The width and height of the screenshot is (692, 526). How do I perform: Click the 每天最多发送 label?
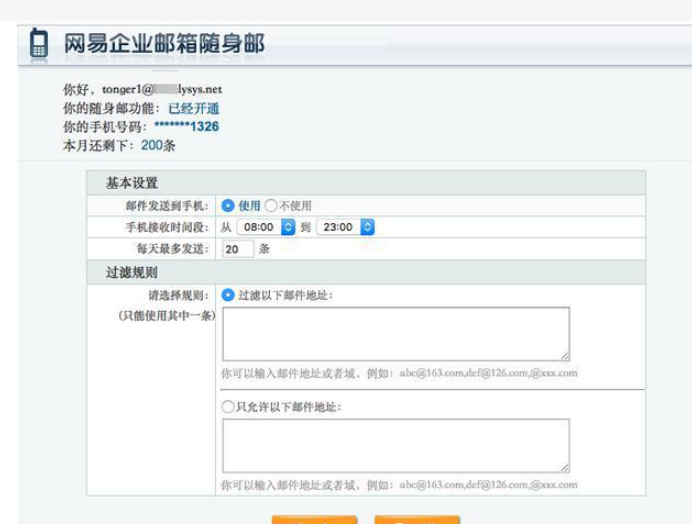(173, 249)
